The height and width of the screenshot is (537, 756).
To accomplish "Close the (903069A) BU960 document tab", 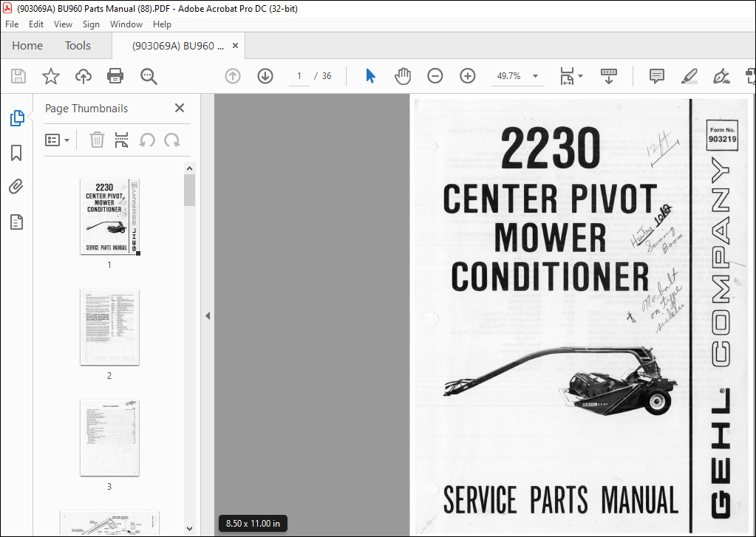I will coord(235,45).
